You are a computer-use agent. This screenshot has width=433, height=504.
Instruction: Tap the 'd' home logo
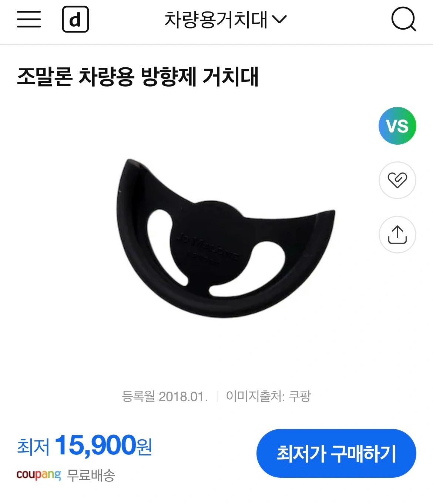click(x=75, y=19)
